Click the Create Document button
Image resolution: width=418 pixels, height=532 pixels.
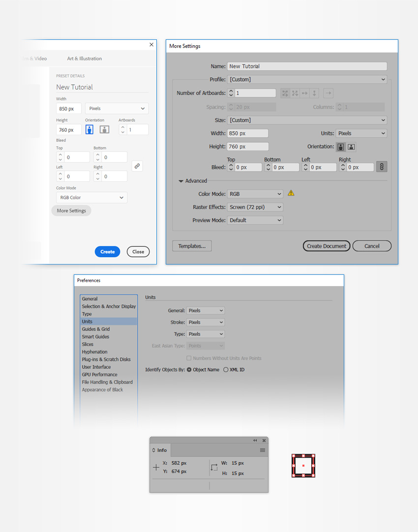(327, 246)
